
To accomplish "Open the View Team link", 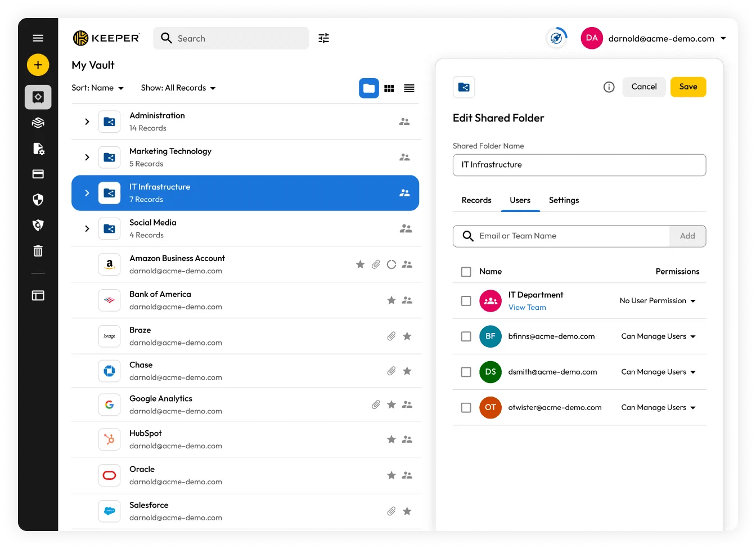I will [x=527, y=308].
